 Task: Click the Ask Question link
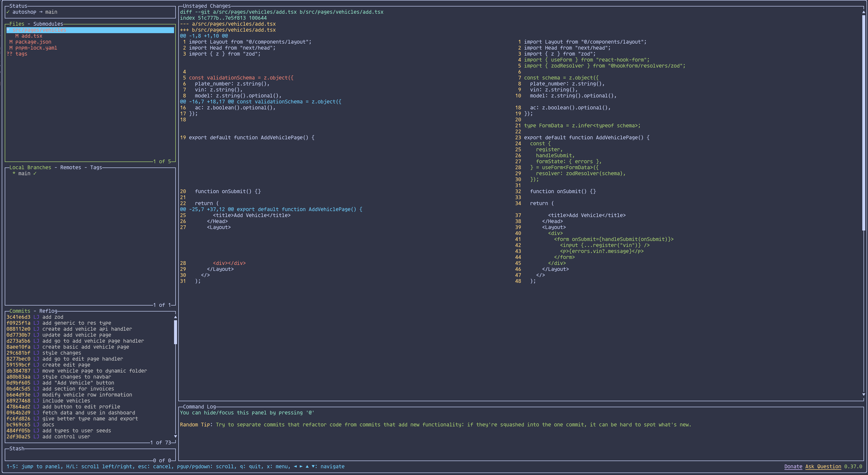[x=823, y=467]
